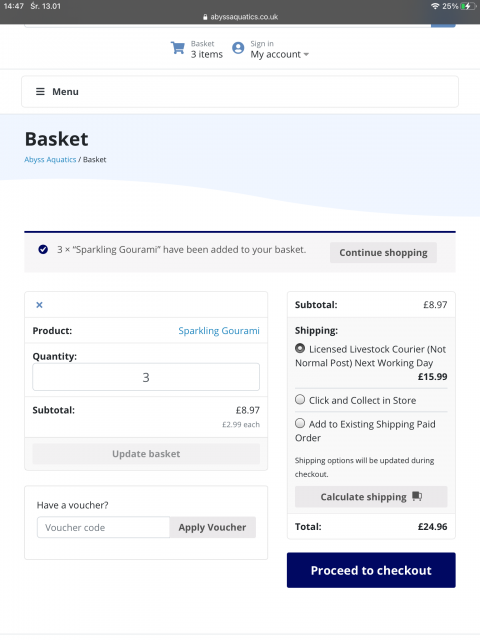Tap the battery status icon
The width and height of the screenshot is (480, 640).
click(x=467, y=6)
